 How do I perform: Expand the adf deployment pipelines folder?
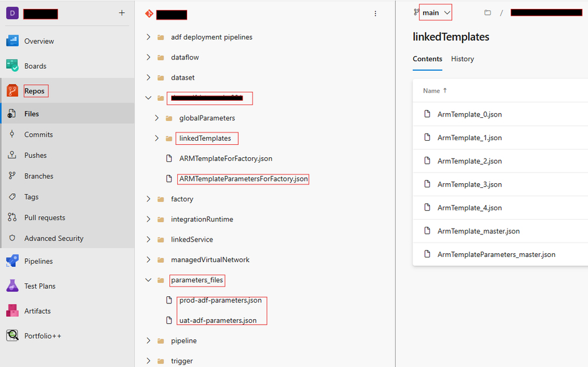point(148,37)
